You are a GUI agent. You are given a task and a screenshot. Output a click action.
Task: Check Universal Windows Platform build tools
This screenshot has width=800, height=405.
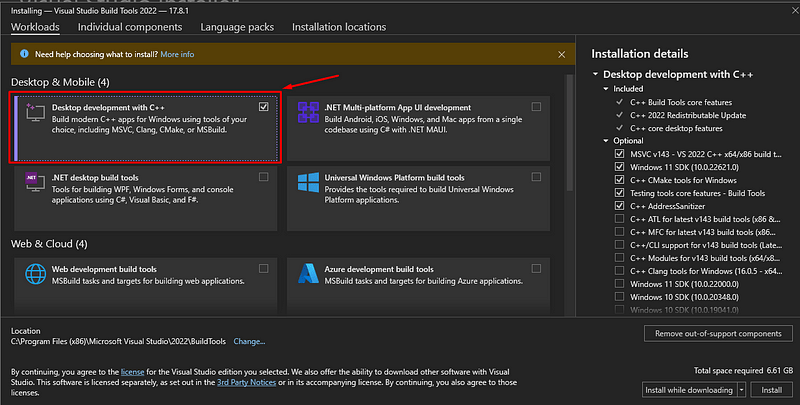tap(536, 176)
